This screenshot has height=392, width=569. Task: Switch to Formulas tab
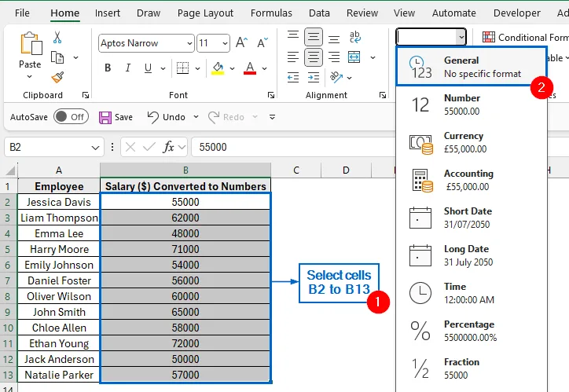click(271, 13)
